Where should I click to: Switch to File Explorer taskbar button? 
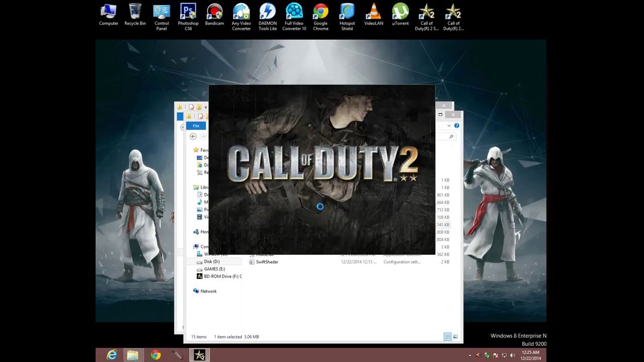(133, 355)
